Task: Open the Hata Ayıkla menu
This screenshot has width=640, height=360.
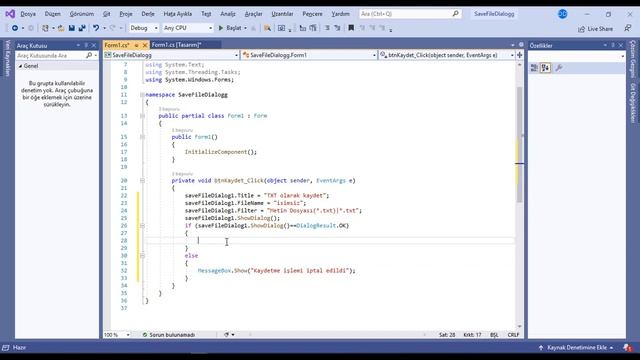Action: point(178,14)
